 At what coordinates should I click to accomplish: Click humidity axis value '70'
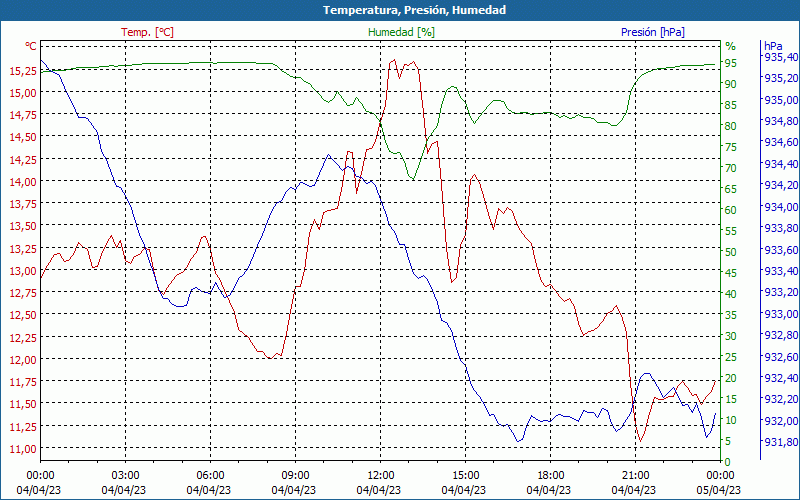pos(731,168)
